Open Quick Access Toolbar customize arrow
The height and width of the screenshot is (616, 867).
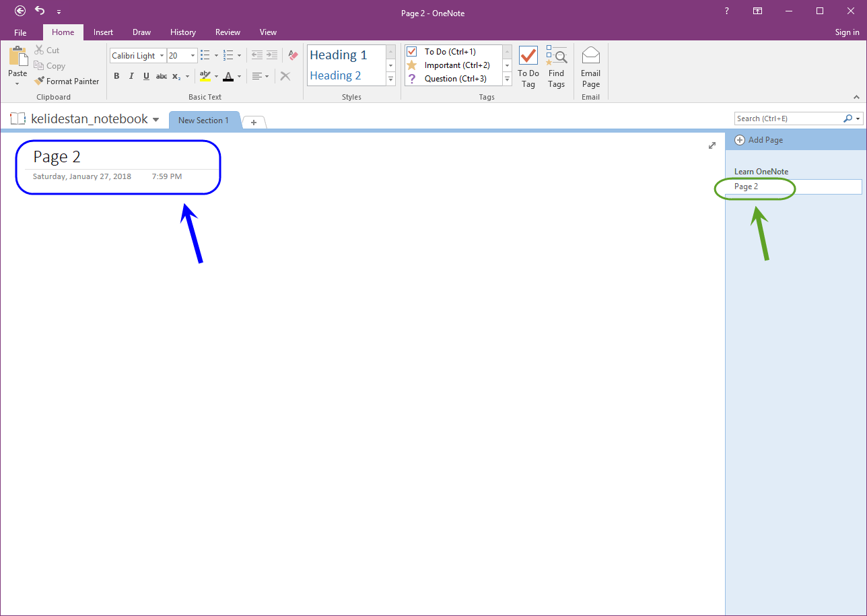tap(59, 12)
